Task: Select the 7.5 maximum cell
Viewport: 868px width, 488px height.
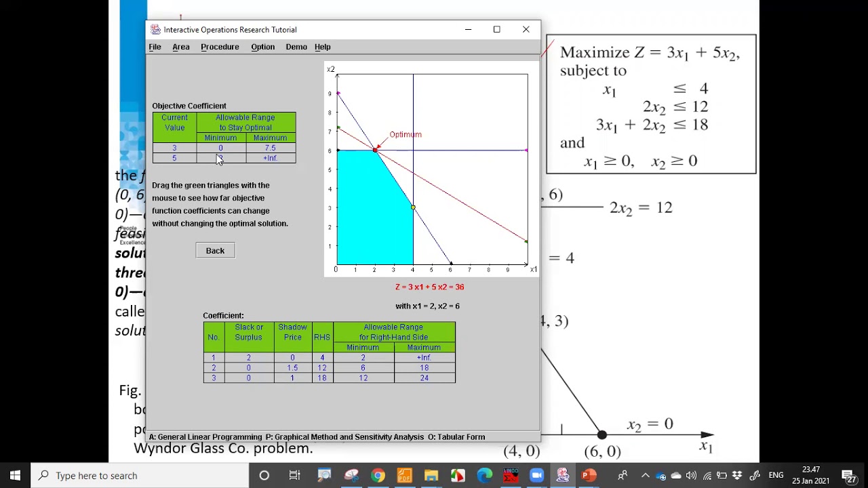Action: click(270, 148)
